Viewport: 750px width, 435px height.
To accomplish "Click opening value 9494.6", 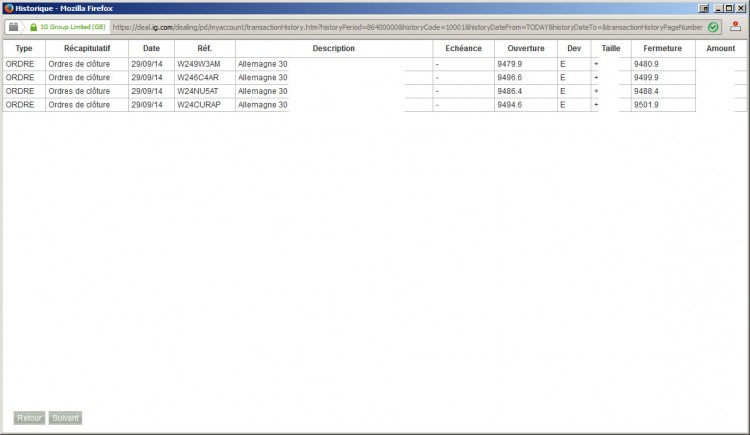I will pyautogui.click(x=510, y=105).
